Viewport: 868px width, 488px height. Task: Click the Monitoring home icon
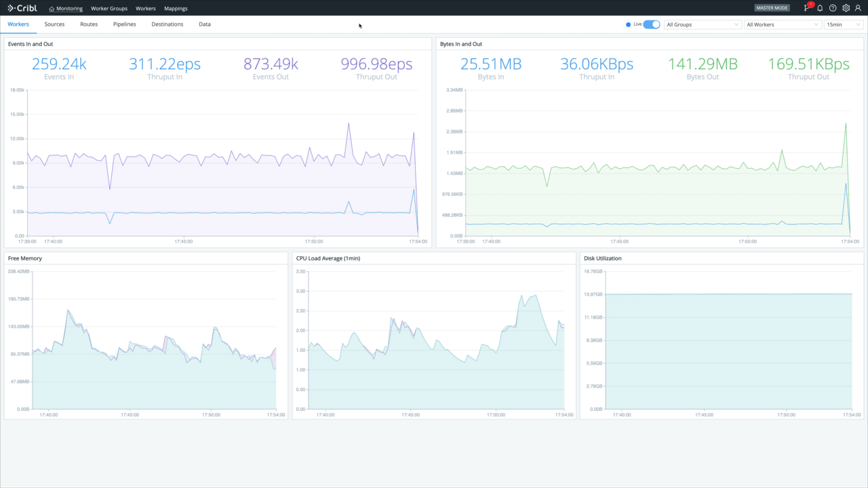[x=51, y=8]
